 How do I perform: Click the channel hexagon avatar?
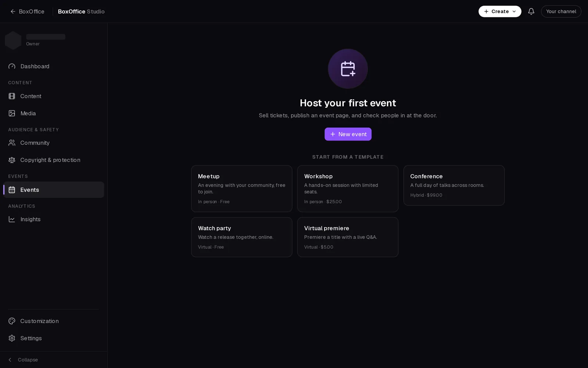click(x=13, y=40)
